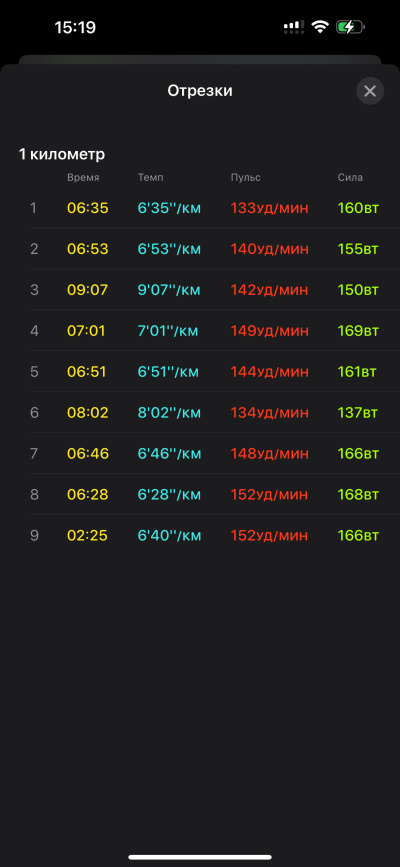Viewport: 400px width, 867px height.
Task: Tap the 1 километр section title
Action: tap(62, 154)
